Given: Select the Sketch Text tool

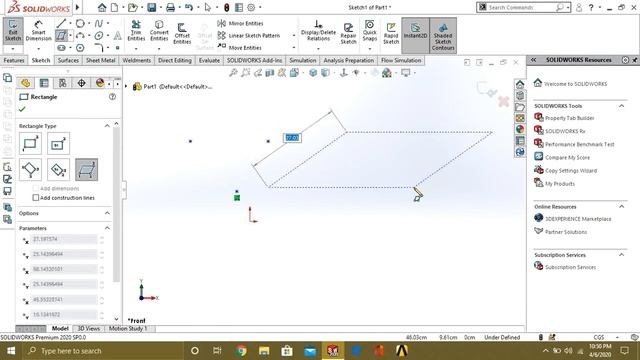Looking at the screenshot, I should [117, 36].
